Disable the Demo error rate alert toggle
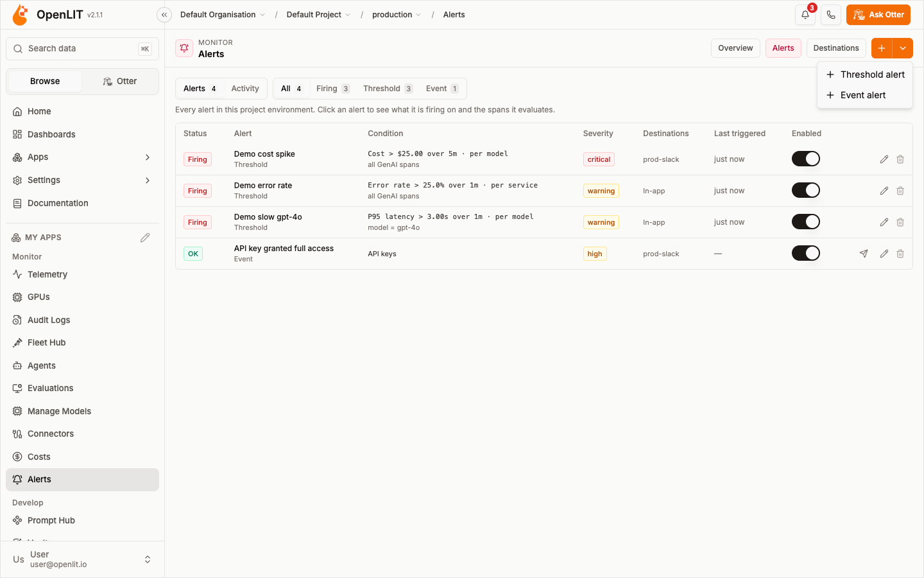924x578 pixels. point(806,190)
